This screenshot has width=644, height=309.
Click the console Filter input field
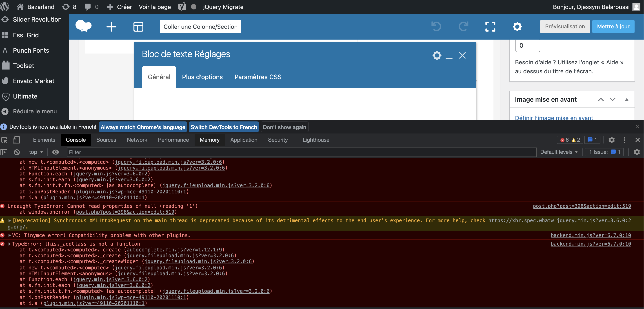pos(302,152)
